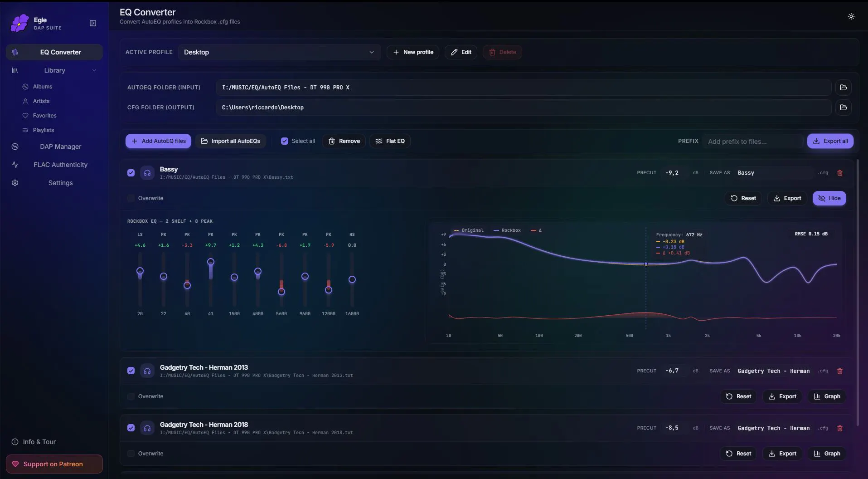Click the Artists person icon
This screenshot has width=868, height=479.
pos(25,101)
